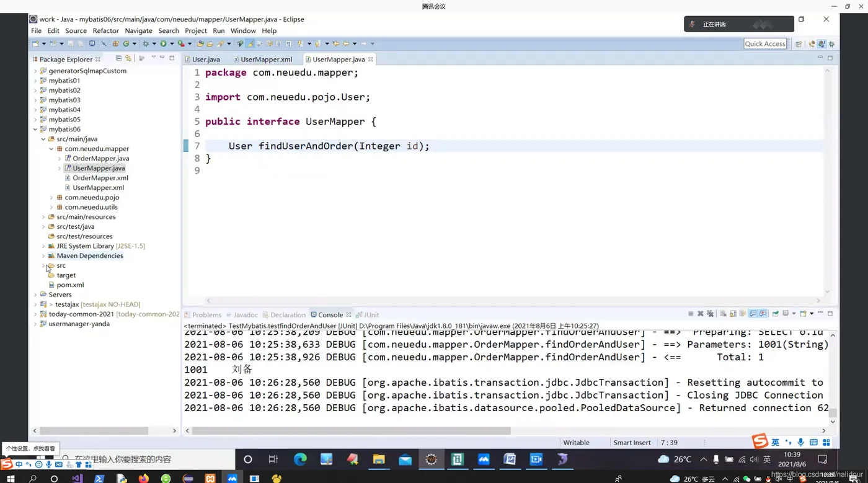
Task: Collapse the com.neuedu.mapper package
Action: 51,149
